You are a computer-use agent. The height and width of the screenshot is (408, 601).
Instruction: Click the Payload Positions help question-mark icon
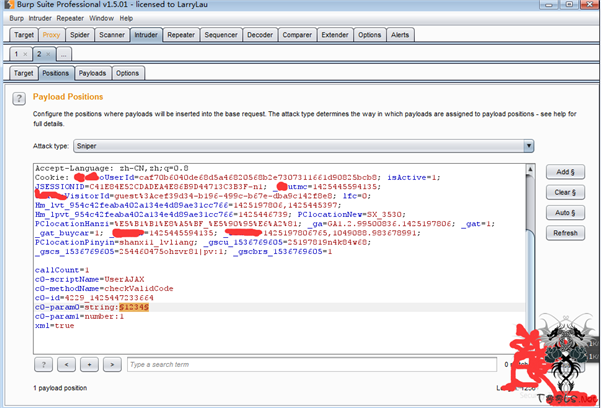(17, 98)
